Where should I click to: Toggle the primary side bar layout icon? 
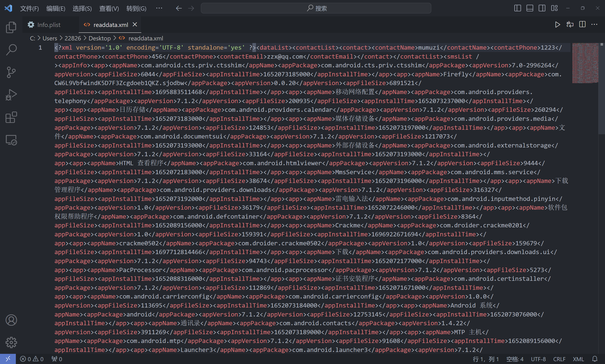[x=518, y=8]
